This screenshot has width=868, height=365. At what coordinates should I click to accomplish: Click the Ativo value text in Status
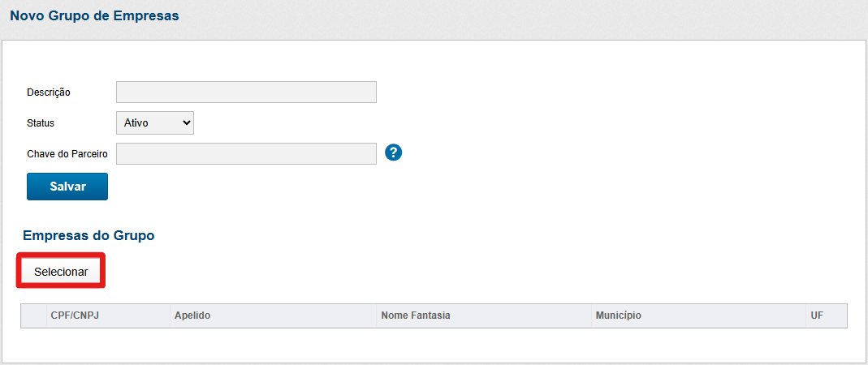136,122
